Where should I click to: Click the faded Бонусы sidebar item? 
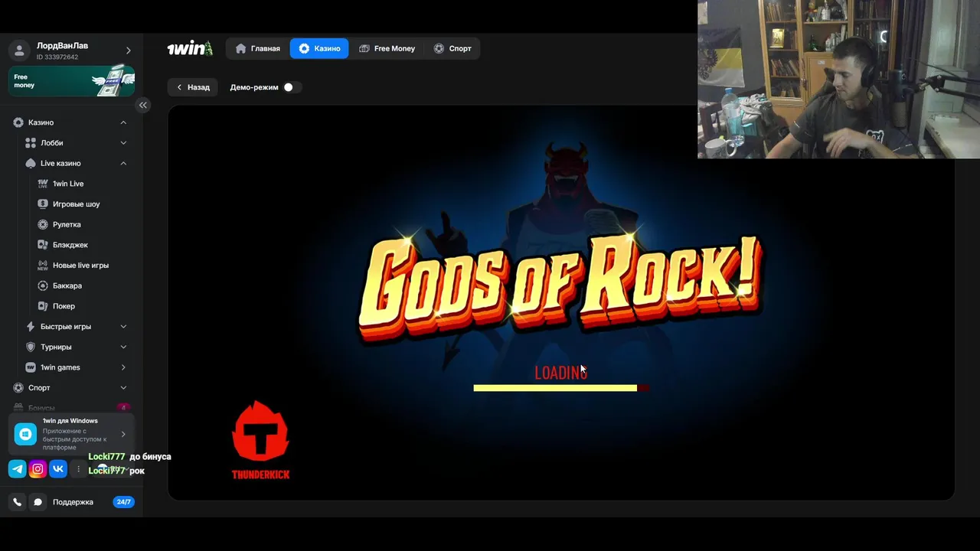[72, 408]
